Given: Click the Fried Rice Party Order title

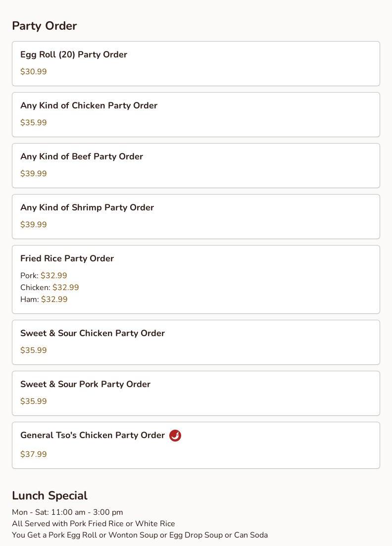Looking at the screenshot, I should (67, 259).
